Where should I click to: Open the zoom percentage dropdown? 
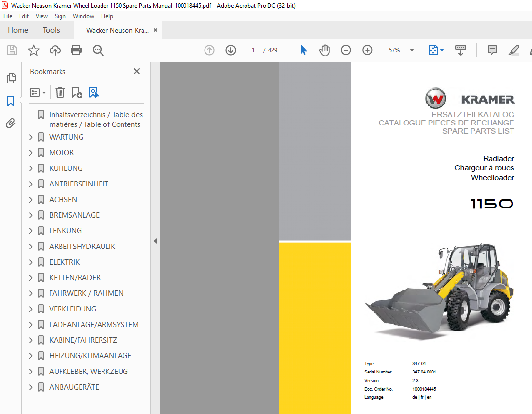[x=412, y=50]
